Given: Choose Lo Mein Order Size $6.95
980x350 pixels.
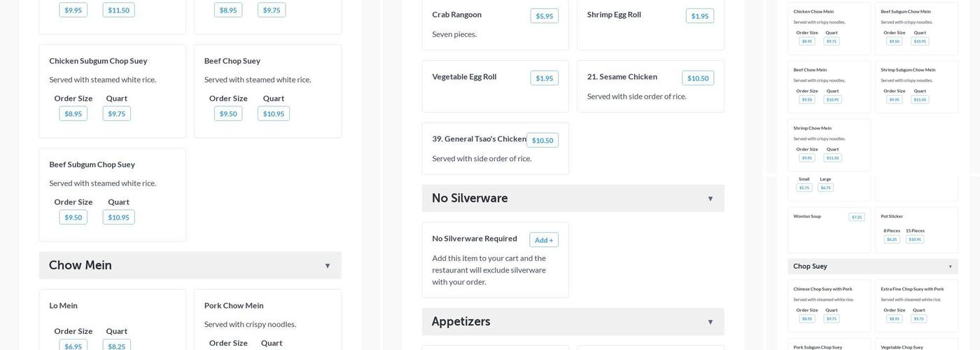Looking at the screenshot, I should click(x=73, y=346).
